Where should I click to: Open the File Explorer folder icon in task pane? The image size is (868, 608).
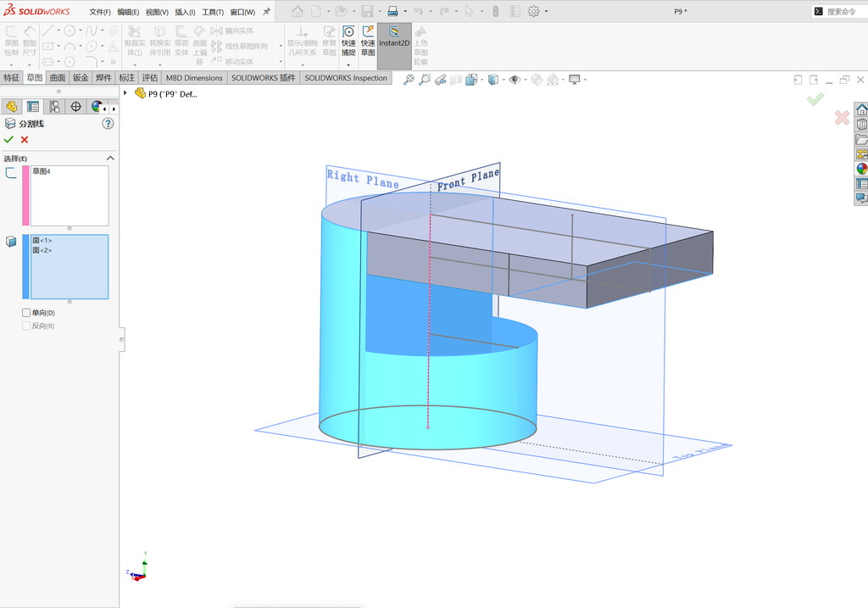(861, 139)
